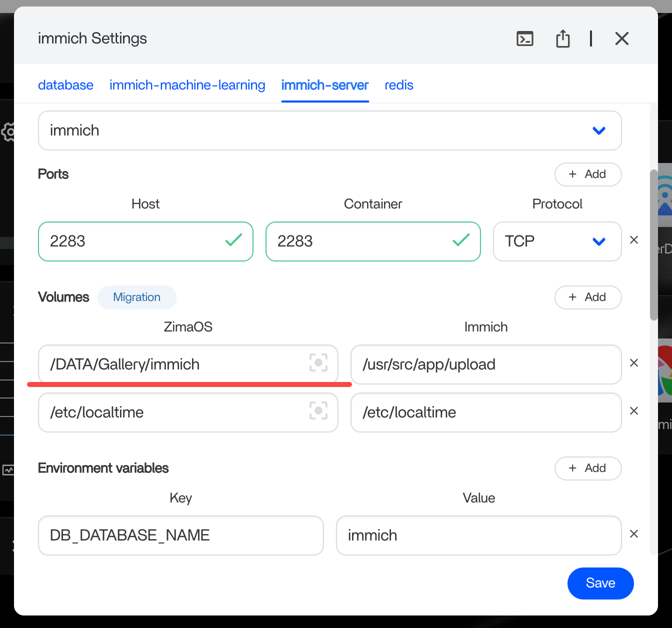The image size is (672, 628).
Task: Click the export share icon
Action: coord(563,38)
